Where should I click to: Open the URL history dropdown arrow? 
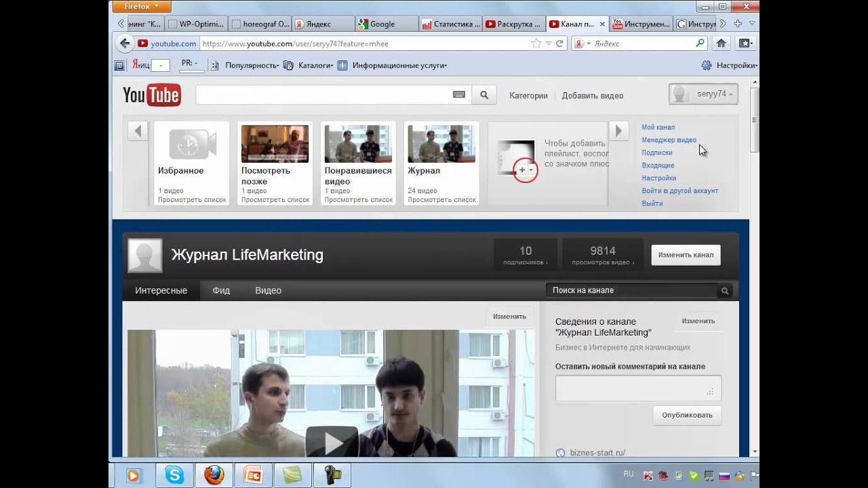tap(549, 43)
